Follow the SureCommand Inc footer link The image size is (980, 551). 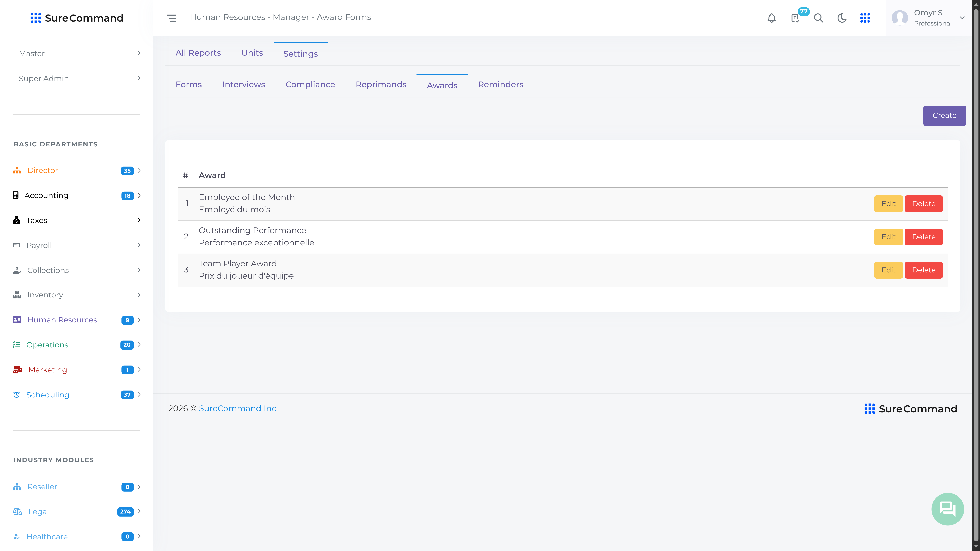coord(237,408)
